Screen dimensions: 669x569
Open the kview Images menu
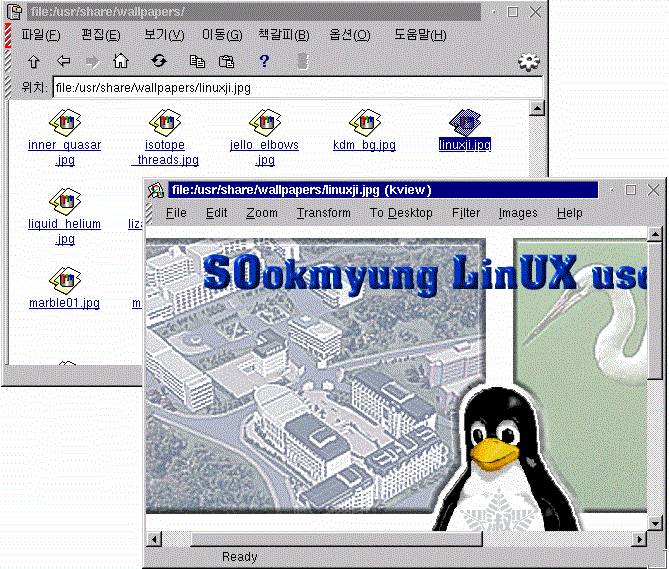(518, 213)
